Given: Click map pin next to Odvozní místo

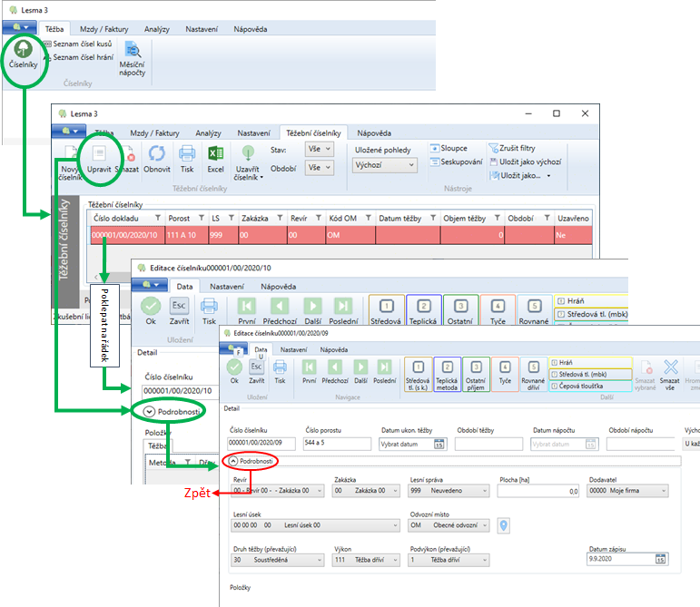Looking at the screenshot, I should 504,525.
